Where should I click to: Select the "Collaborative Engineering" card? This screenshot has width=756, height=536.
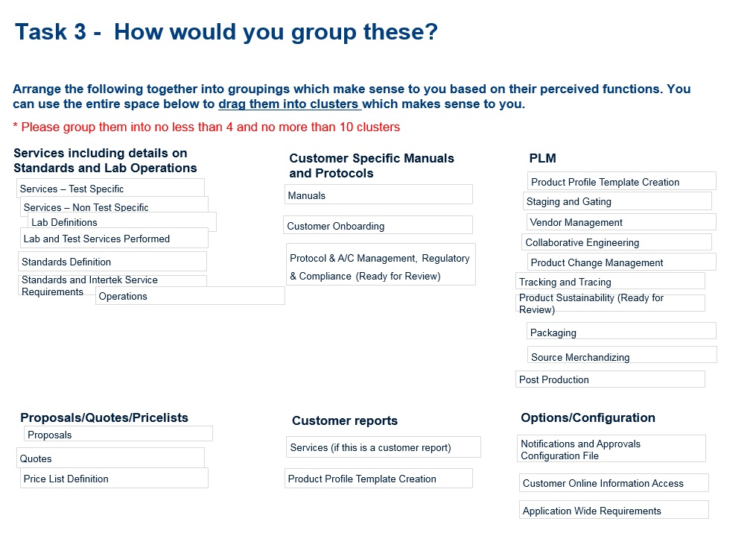click(616, 242)
